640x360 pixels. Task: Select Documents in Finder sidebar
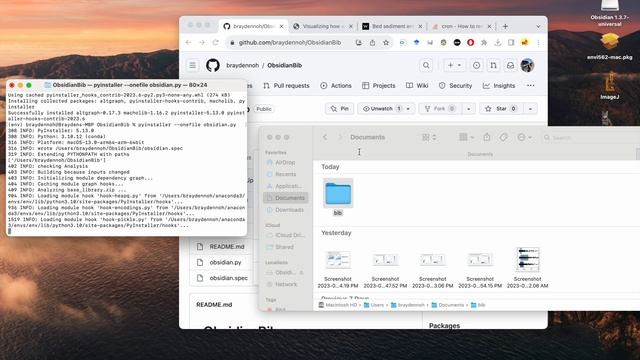pyautogui.click(x=286, y=198)
